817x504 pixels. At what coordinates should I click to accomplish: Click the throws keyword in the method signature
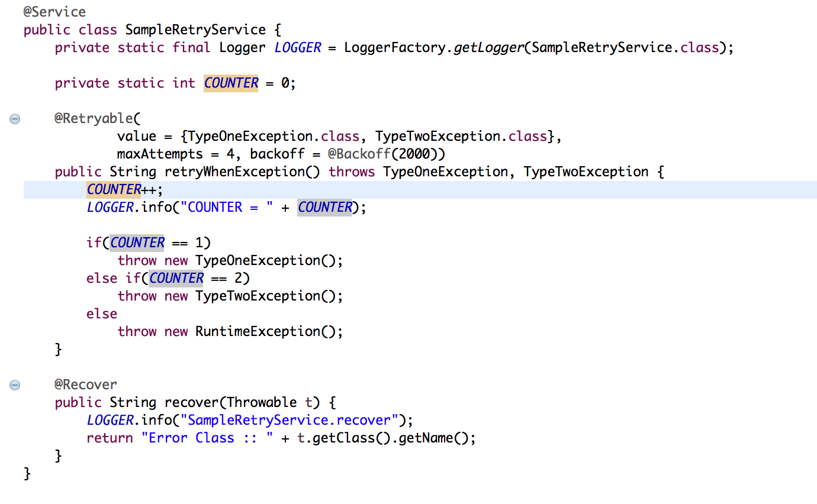click(x=352, y=172)
